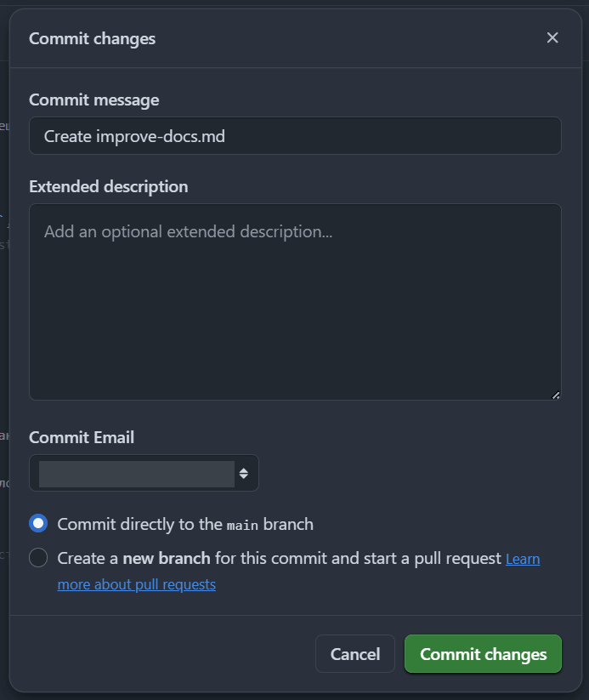
Task: Click the Cancel button
Action: coord(355,654)
